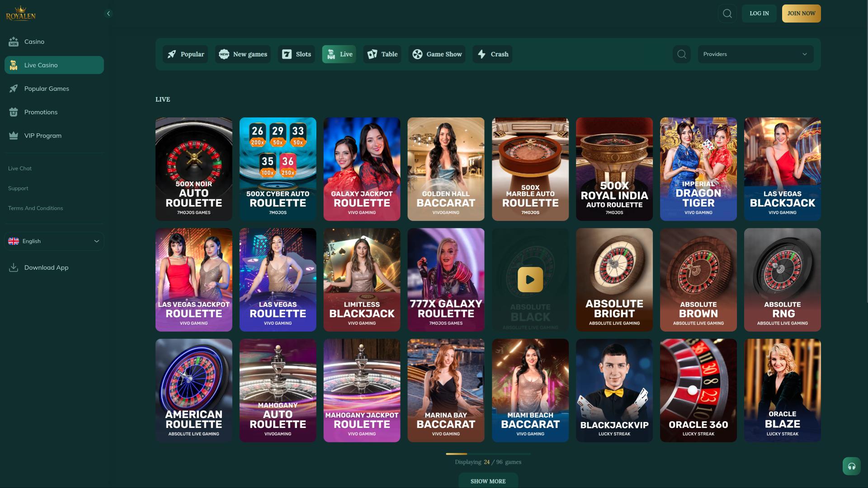The height and width of the screenshot is (488, 868).
Task: Select the Crash category tab
Action: (x=492, y=54)
